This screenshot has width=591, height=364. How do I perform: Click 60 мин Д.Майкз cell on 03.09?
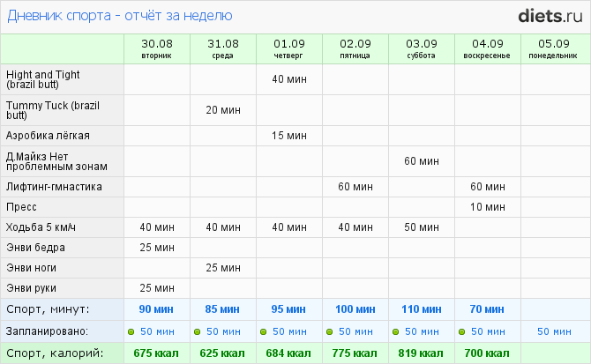tap(422, 161)
